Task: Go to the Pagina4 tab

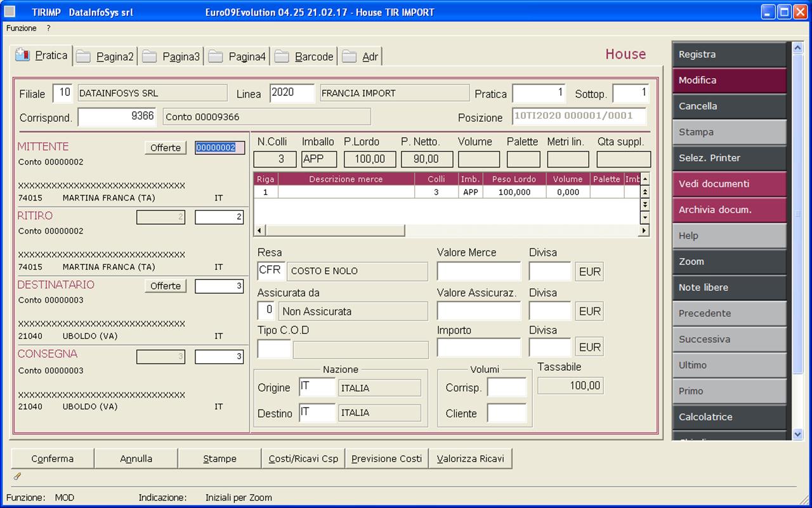Action: point(237,57)
